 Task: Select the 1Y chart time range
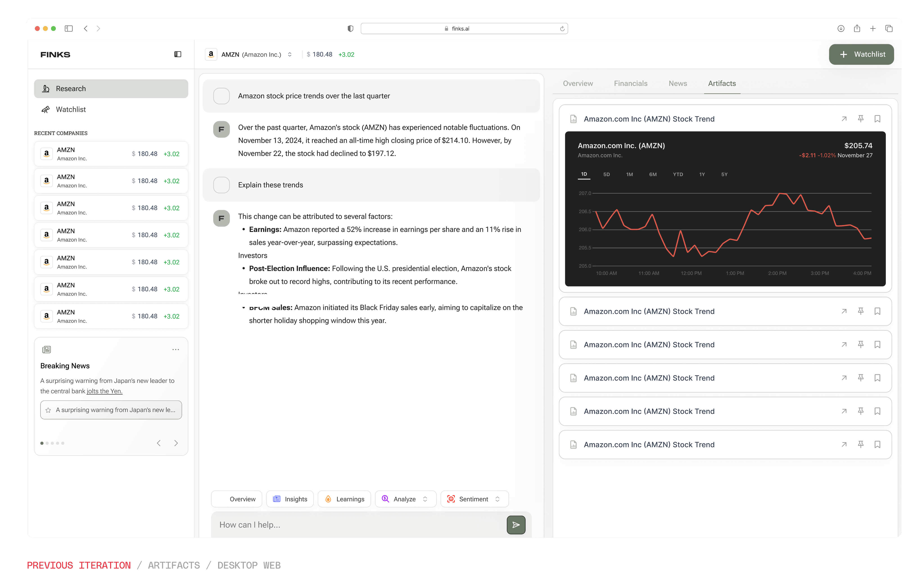(701, 174)
